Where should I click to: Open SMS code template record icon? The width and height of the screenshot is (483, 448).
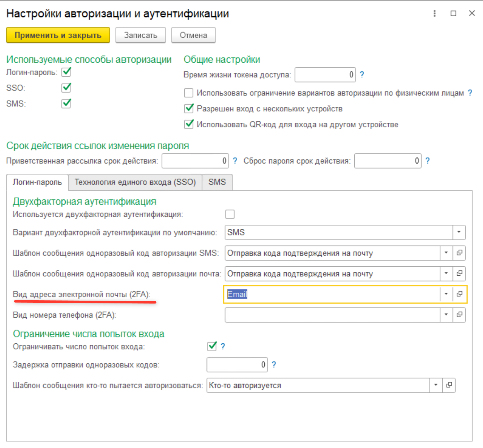pyautogui.click(x=459, y=253)
